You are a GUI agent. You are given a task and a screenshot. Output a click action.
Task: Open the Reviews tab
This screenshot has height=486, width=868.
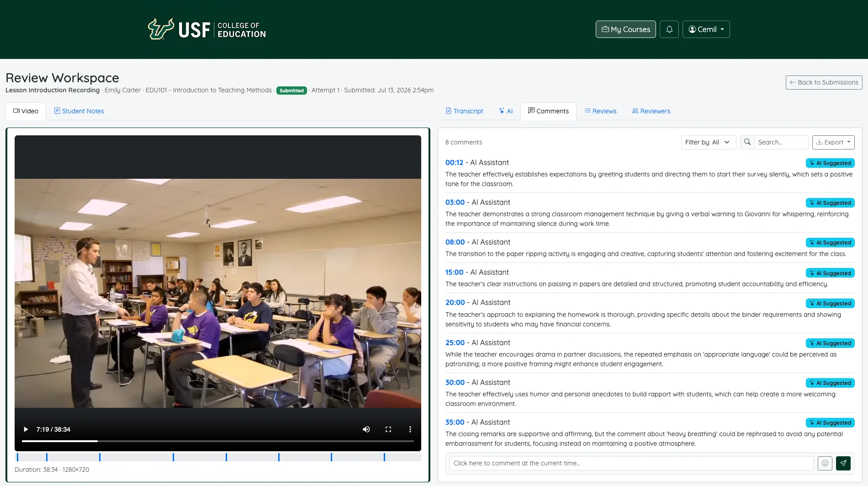(600, 111)
